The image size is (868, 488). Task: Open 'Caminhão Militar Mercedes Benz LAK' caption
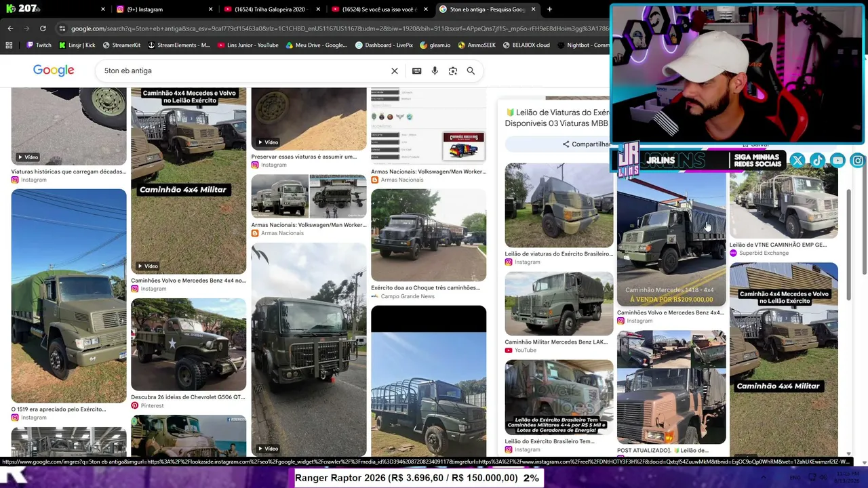556,342
